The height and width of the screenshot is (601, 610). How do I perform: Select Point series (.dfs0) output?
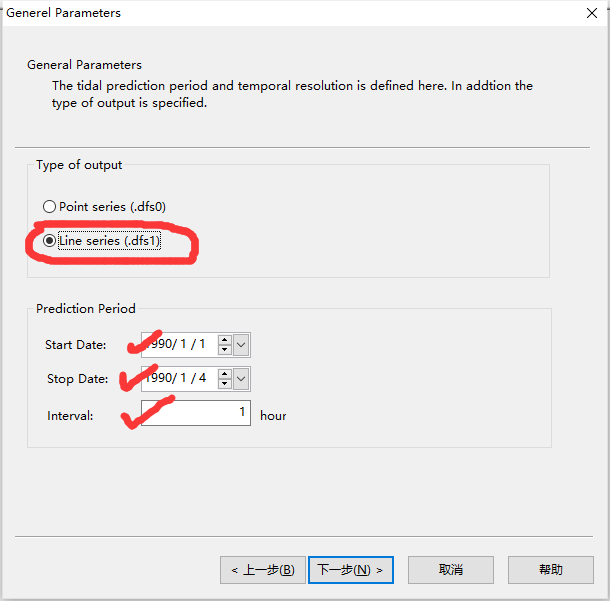pos(49,207)
